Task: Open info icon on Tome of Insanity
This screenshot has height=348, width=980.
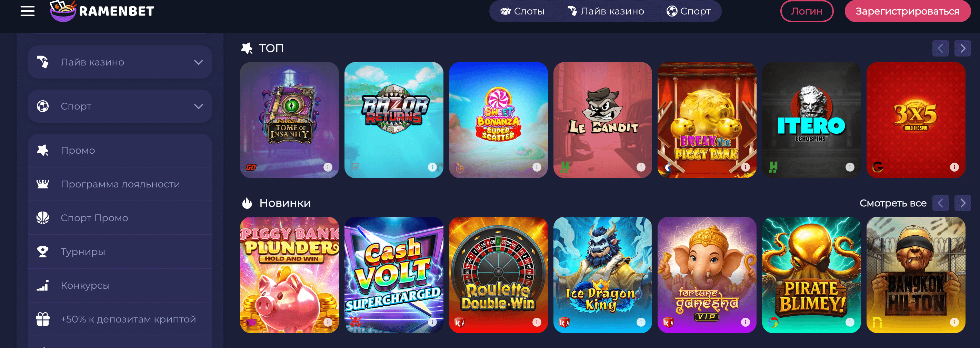Action: click(x=328, y=167)
